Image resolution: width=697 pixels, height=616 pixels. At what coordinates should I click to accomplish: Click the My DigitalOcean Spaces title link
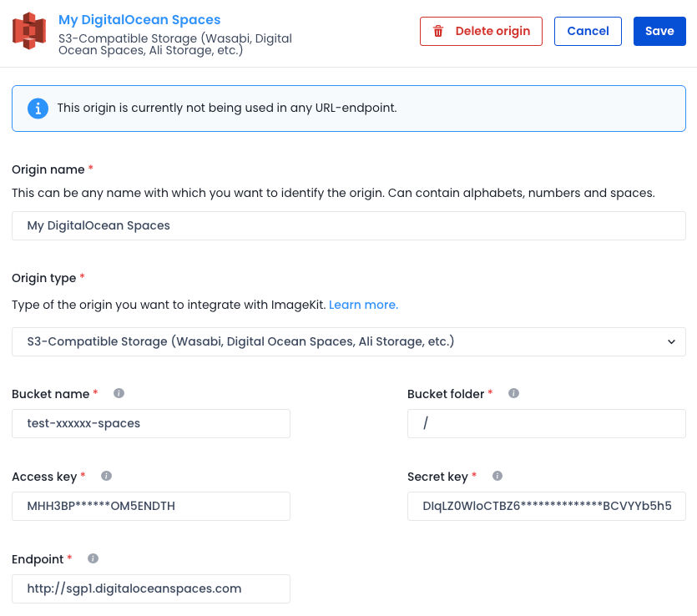(x=139, y=20)
